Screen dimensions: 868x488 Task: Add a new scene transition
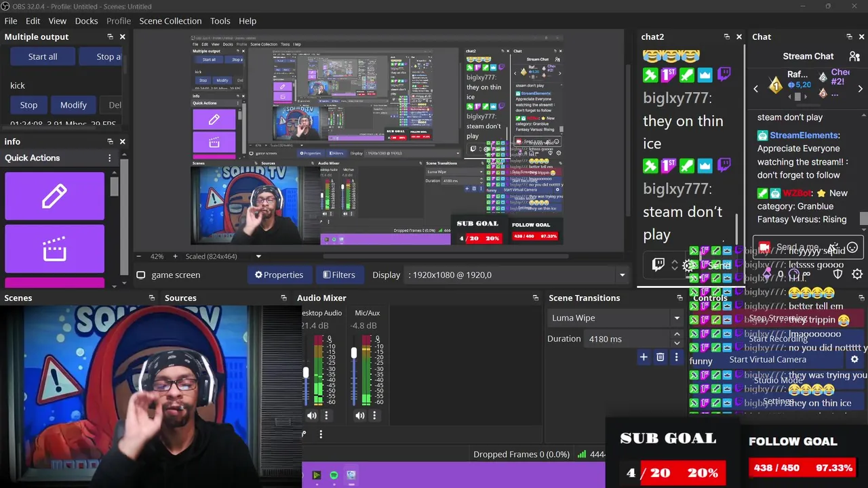point(644,357)
